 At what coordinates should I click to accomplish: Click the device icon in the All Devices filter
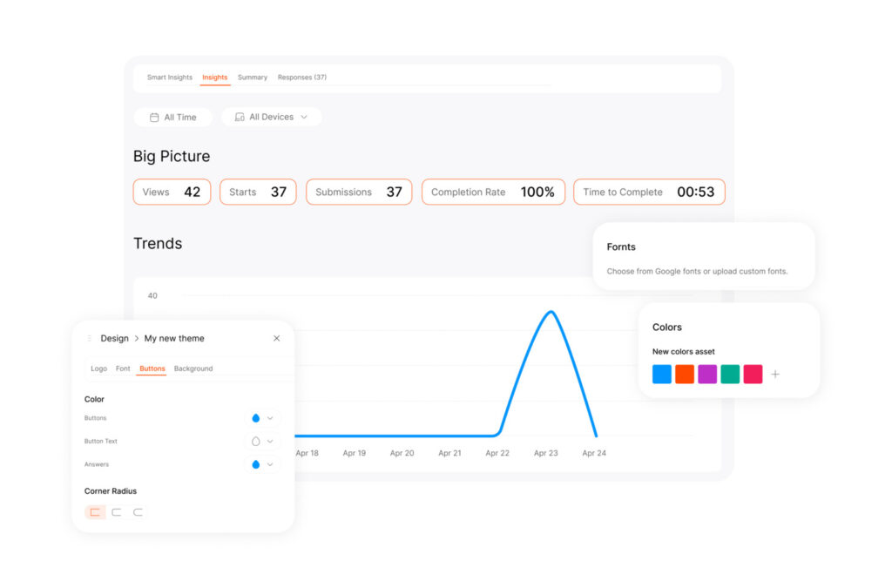point(239,117)
